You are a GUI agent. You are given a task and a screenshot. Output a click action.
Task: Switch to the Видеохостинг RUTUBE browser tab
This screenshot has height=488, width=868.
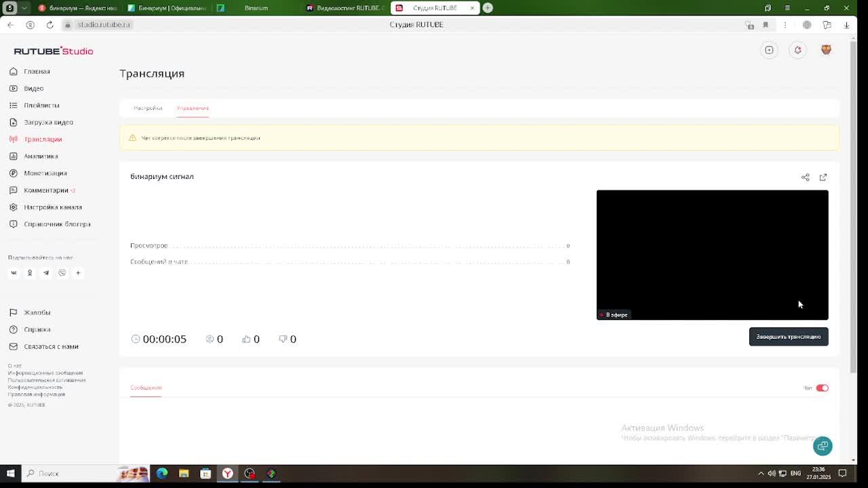[x=345, y=8]
